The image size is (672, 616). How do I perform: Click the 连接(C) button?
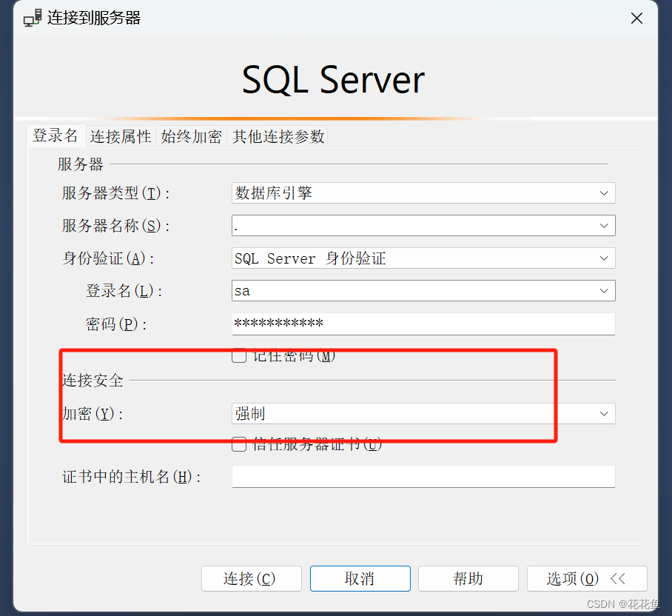click(x=252, y=579)
